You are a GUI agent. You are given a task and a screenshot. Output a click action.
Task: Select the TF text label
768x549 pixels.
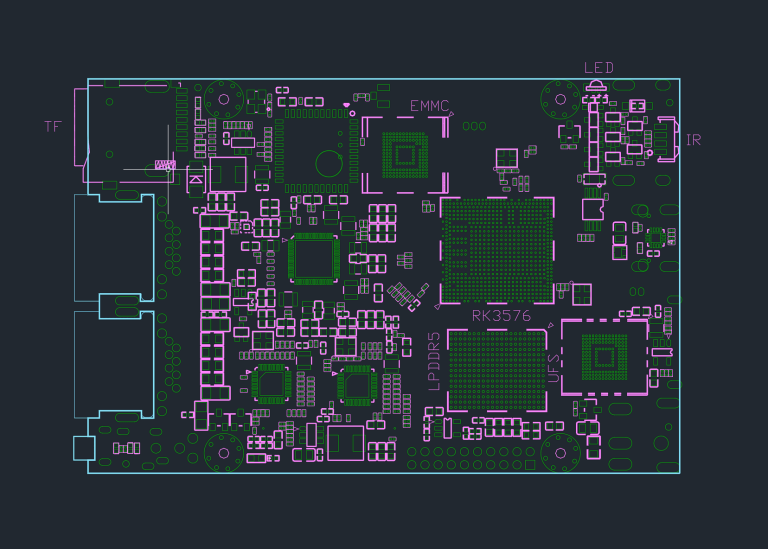click(x=53, y=127)
